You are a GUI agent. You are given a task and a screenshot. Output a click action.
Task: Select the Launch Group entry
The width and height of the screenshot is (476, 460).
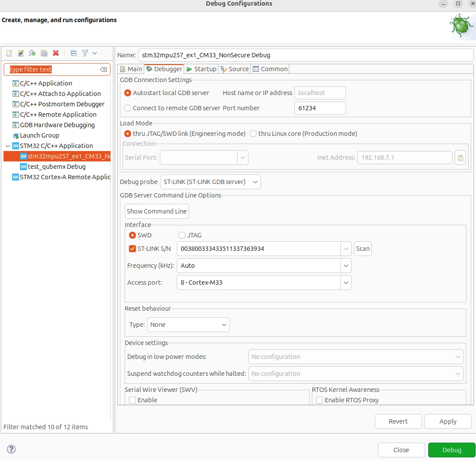tap(36, 135)
